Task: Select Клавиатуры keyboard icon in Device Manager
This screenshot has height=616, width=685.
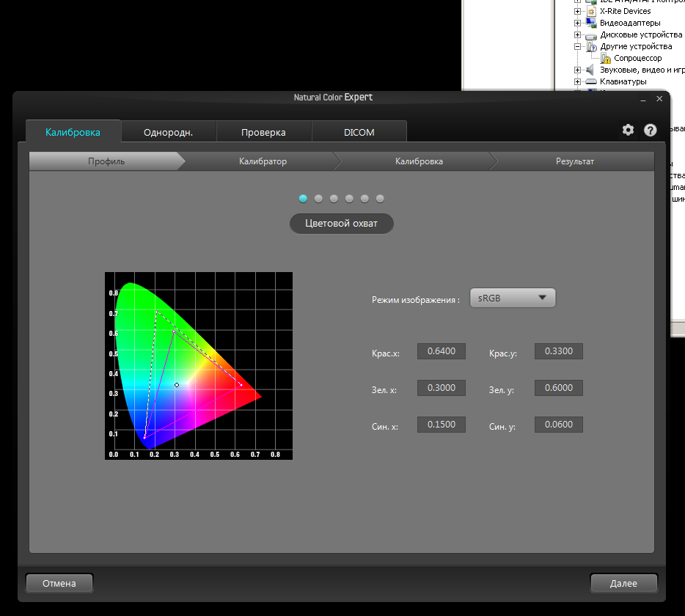Action: 591,81
